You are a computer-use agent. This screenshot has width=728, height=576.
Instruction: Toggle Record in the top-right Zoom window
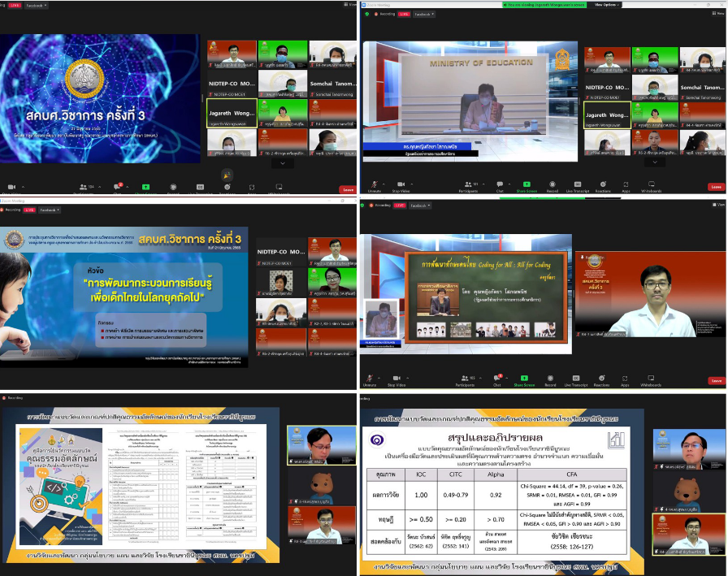552,186
